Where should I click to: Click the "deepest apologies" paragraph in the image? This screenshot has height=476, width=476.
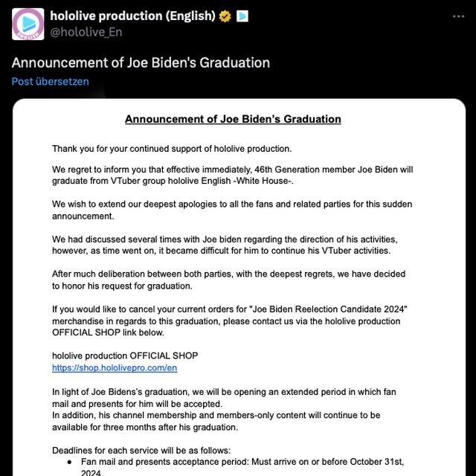coord(232,210)
